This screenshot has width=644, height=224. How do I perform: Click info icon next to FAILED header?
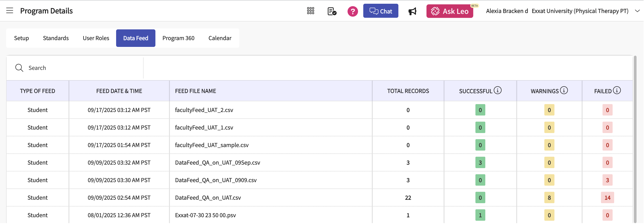[617, 90]
